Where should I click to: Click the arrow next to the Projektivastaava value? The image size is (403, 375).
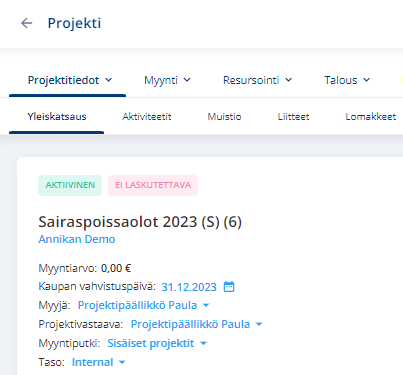259,324
